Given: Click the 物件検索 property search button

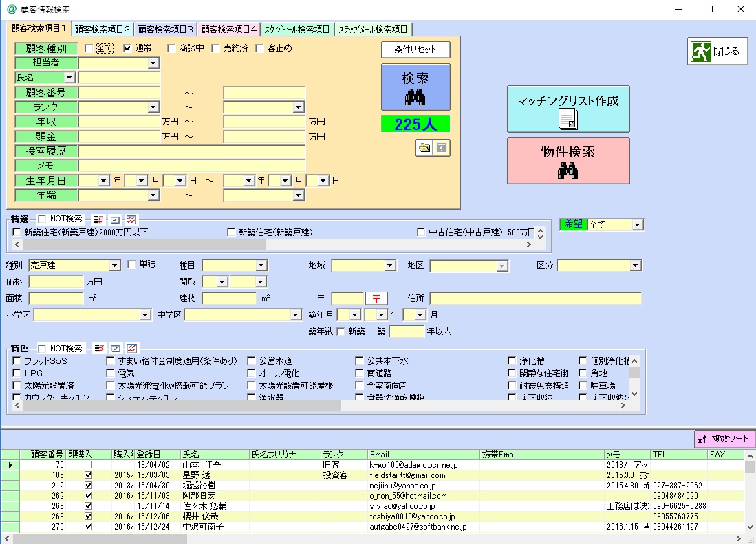Looking at the screenshot, I should point(568,161).
